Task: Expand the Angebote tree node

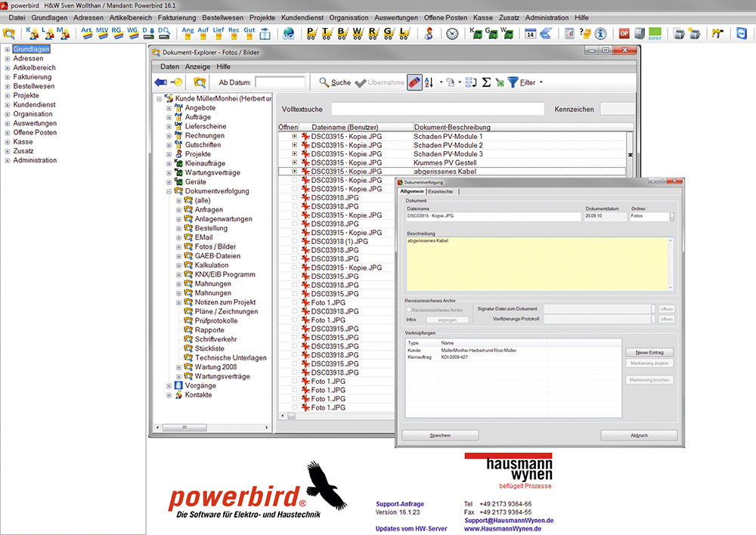Action: (x=169, y=109)
